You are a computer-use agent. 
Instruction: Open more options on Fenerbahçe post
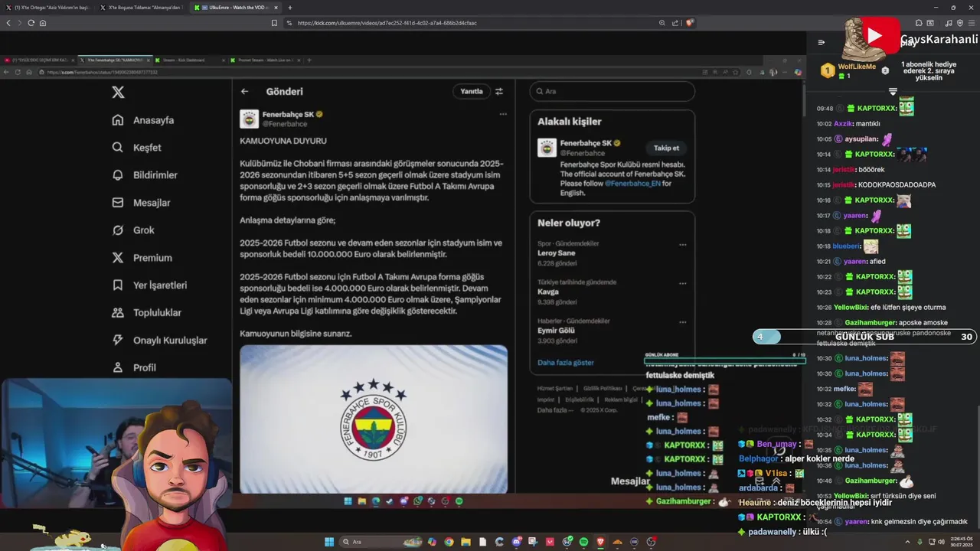[503, 114]
